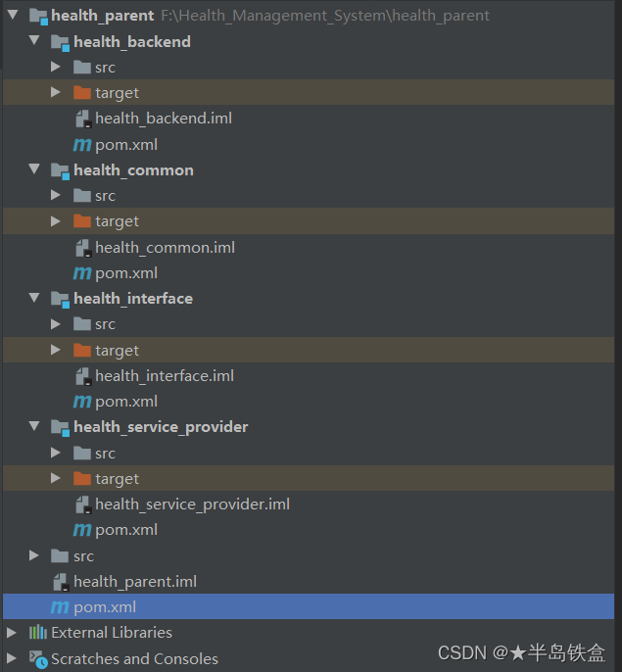Image resolution: width=622 pixels, height=672 pixels.
Task: Expand target folder under health_service_provider
Action: pos(55,478)
